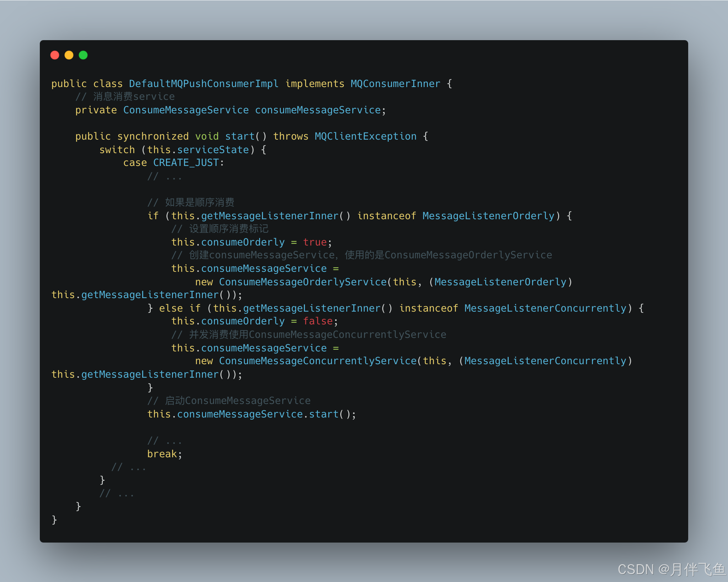Click MessageListenerConcurrently in the else-if condition

(545, 308)
